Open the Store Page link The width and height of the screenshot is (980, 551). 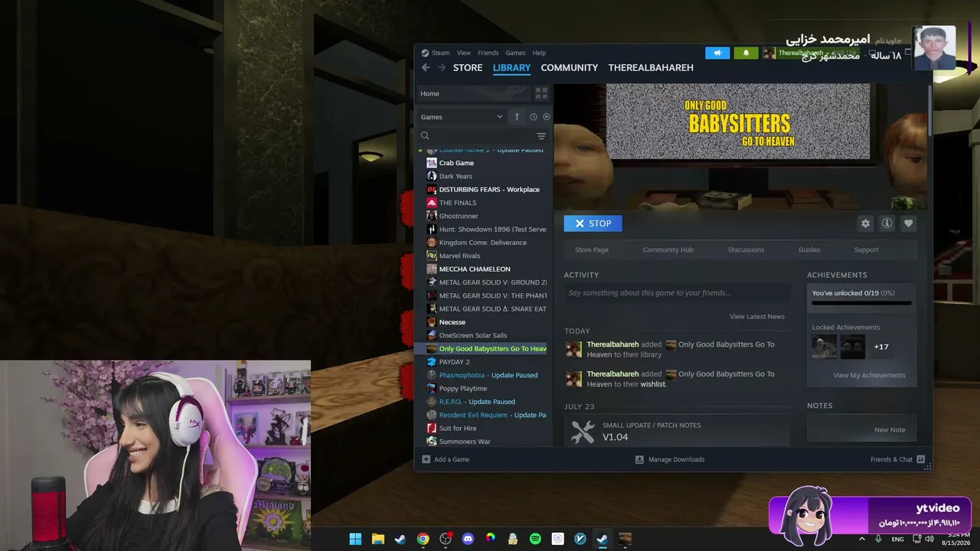[x=592, y=249]
